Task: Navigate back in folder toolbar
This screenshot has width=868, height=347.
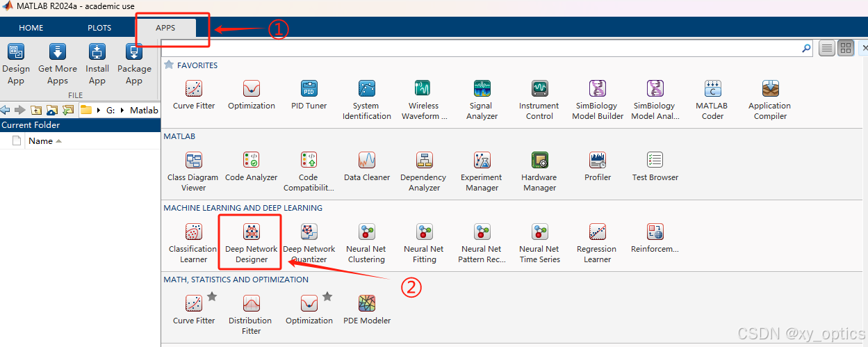Action: click(x=6, y=110)
